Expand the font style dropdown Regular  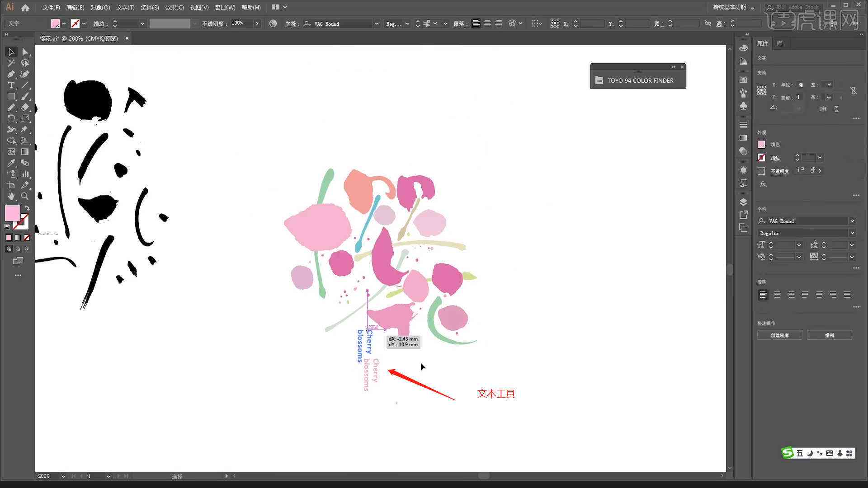(853, 233)
